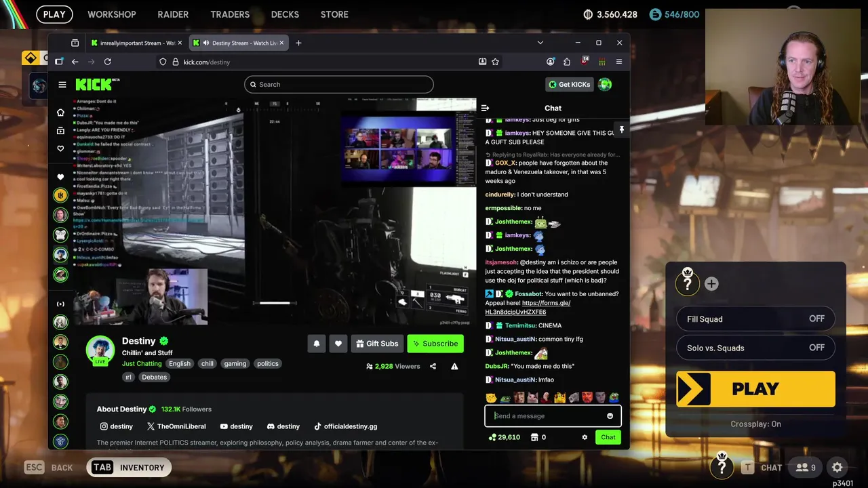
Task: Follow Destiny with the heart button
Action: click(x=338, y=344)
